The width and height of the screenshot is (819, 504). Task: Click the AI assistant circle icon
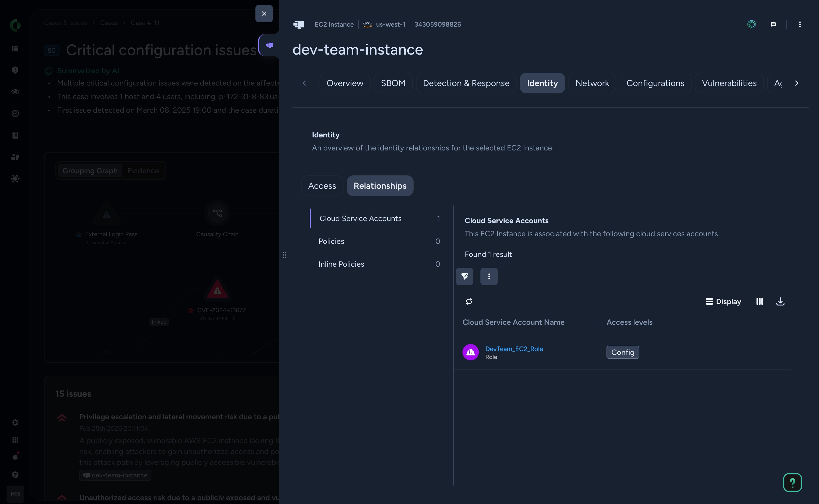point(751,24)
